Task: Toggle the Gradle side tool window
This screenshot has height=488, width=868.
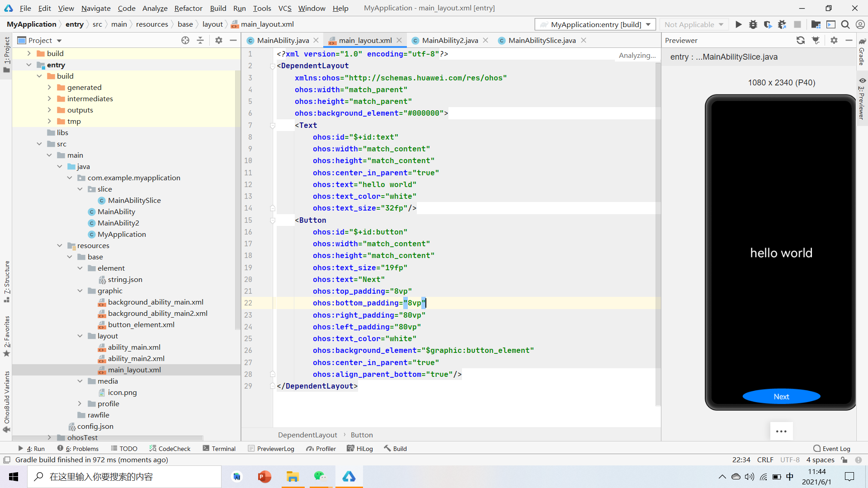Action: pyautogui.click(x=862, y=52)
